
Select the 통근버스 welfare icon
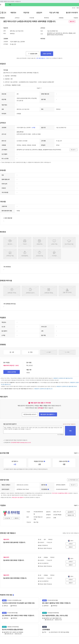tap(10, 242)
